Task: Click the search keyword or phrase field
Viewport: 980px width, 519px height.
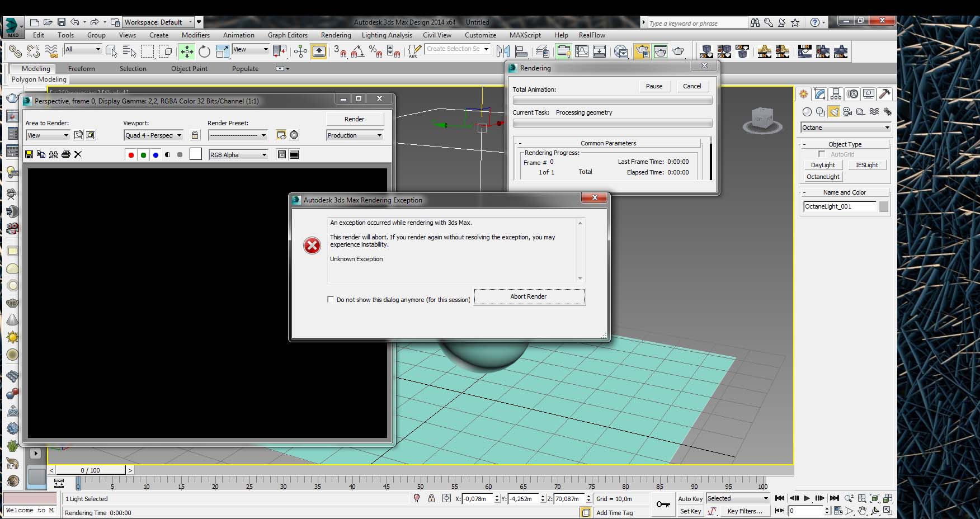Action: 698,23
